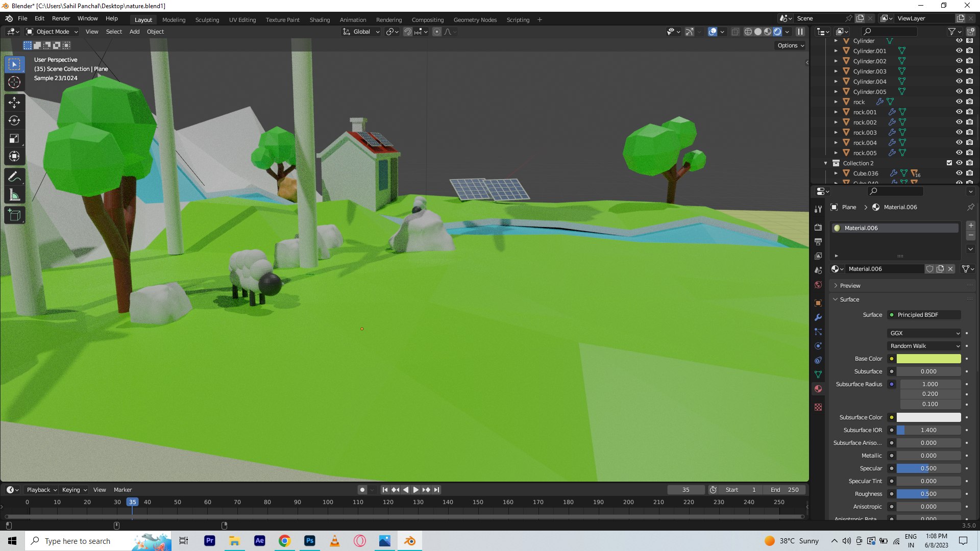
Task: Open the Global transform orientation dropdown
Action: tap(361, 32)
